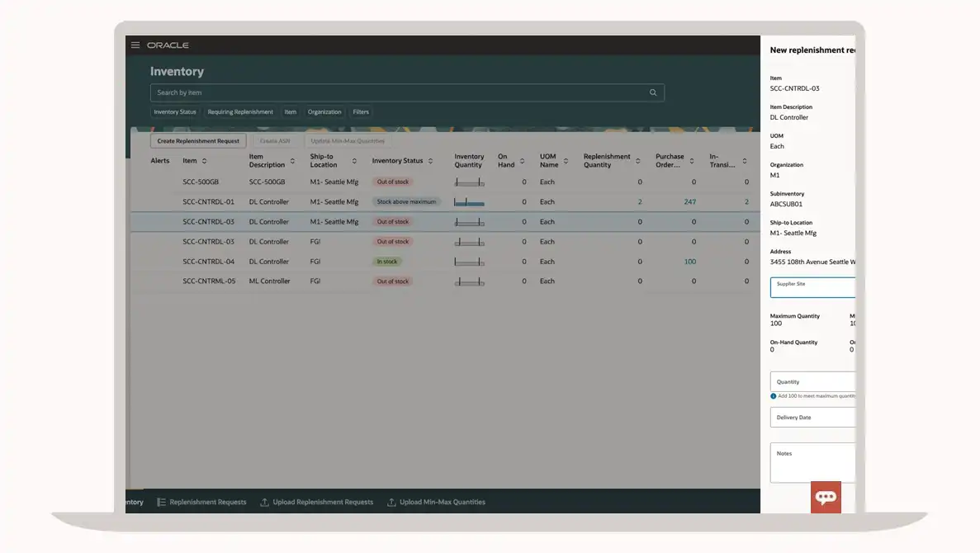The image size is (980, 553).
Task: Open purchase order quantity 247 link
Action: 689,202
